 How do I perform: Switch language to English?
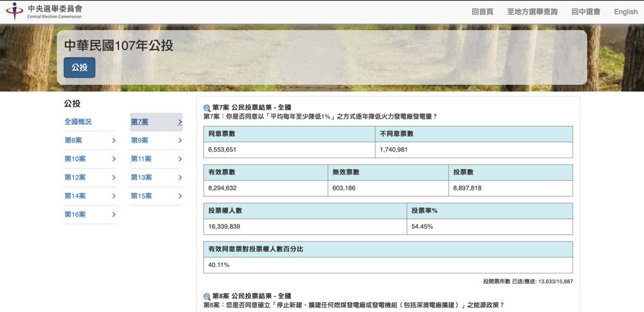click(625, 12)
